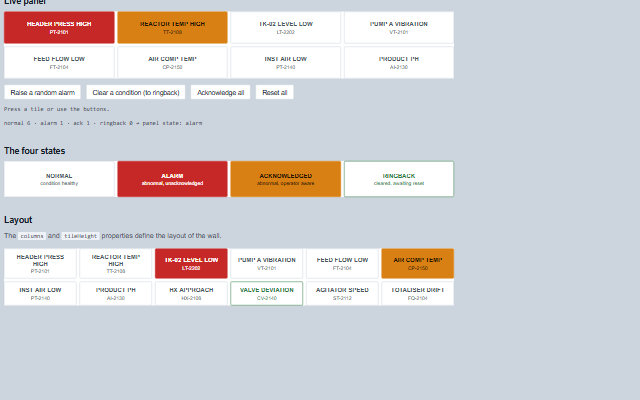
Task: Choose the AIR COMP TEMP live panel tile
Action: pyautogui.click(x=172, y=62)
